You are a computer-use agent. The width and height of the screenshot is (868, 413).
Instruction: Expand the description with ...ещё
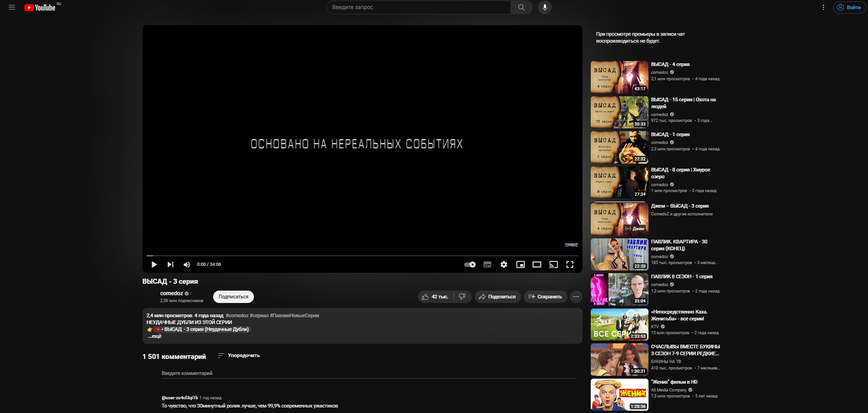[x=155, y=336]
